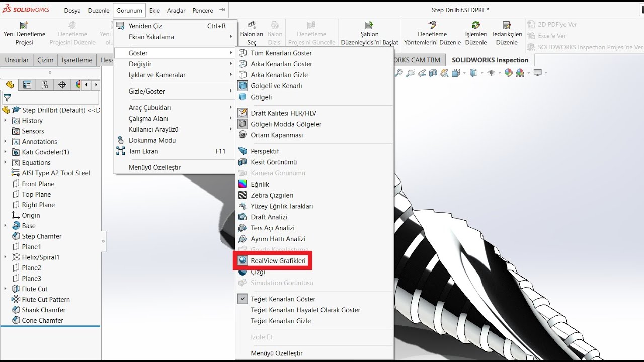Expand the Flute Cut node
Image resolution: width=644 pixels, height=362 pixels.
coord(5,289)
